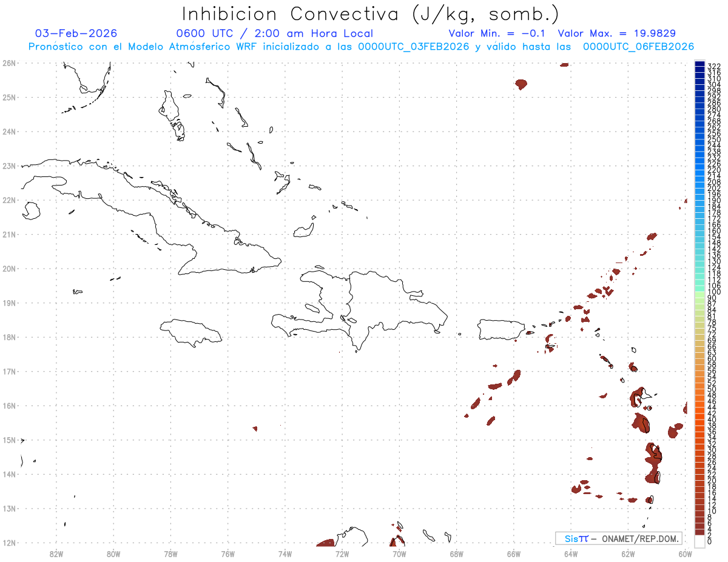The width and height of the screenshot is (728, 562).
Task: Click the '21N' latitude label
Action: [x=9, y=234]
